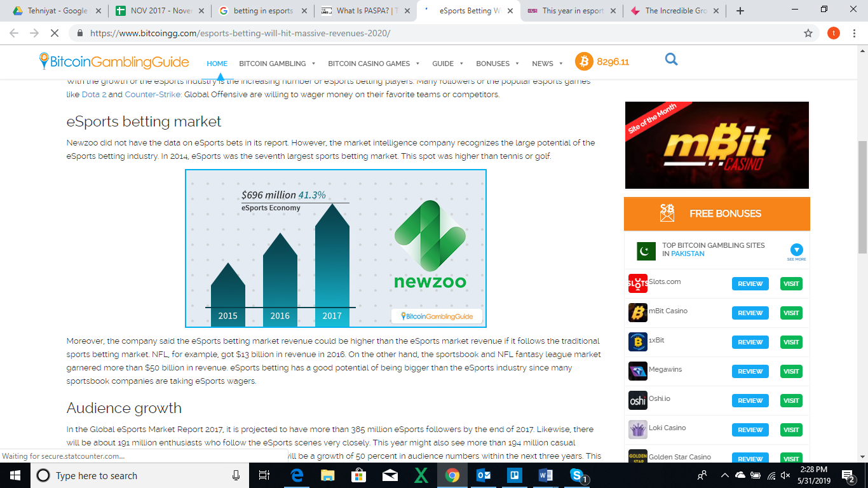Bookmark this page with star icon

808,33
